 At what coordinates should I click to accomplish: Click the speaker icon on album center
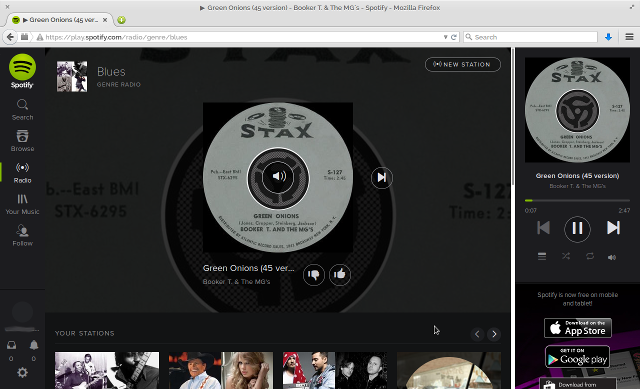(x=278, y=176)
